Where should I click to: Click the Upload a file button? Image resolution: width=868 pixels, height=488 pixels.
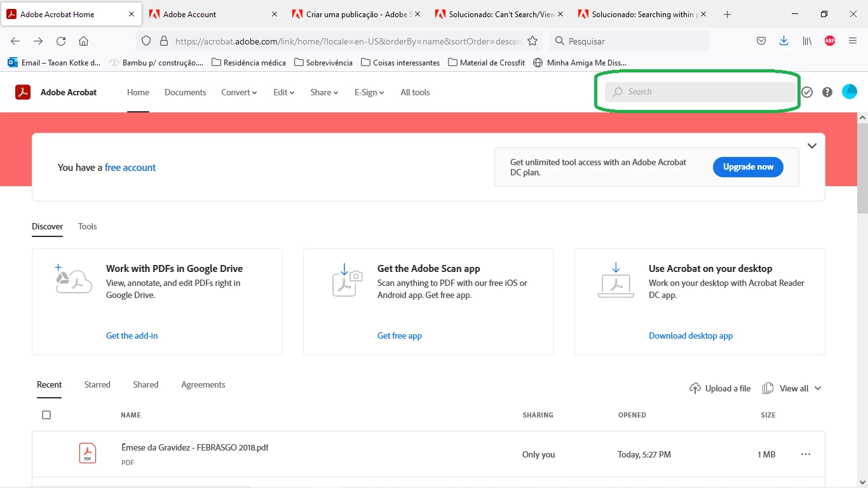tap(720, 388)
